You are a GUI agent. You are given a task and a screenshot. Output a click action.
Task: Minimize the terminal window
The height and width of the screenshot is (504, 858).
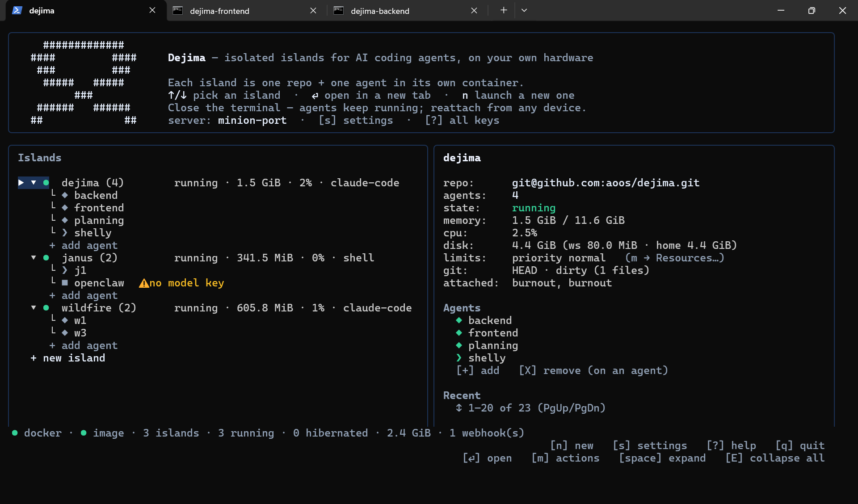781,10
